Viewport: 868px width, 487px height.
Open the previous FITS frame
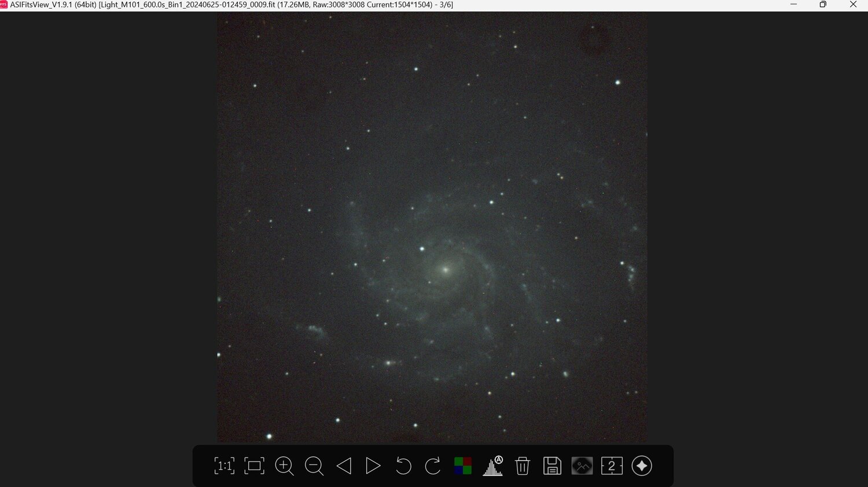[344, 466]
